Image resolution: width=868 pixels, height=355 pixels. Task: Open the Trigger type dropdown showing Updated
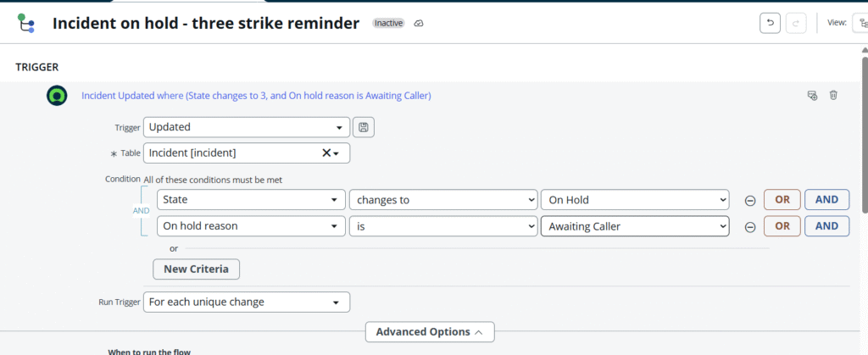(246, 127)
